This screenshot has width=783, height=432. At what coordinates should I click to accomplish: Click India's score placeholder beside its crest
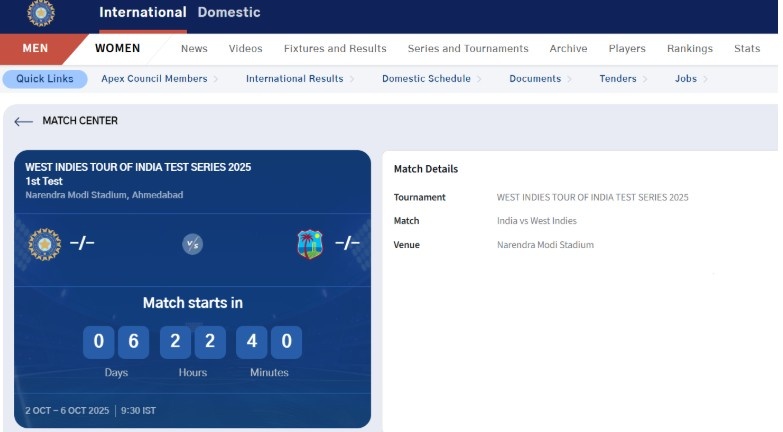[82, 243]
